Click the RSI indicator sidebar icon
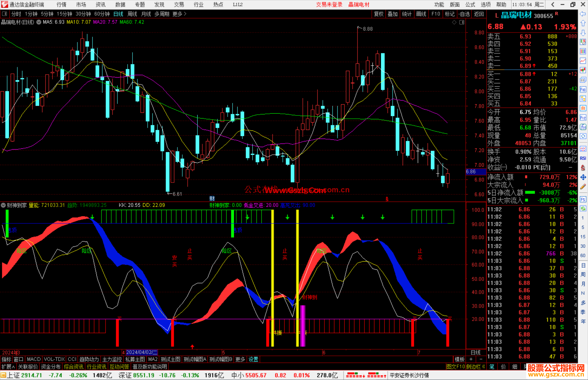Viewport: 588px width, 380px height. [x=583, y=158]
